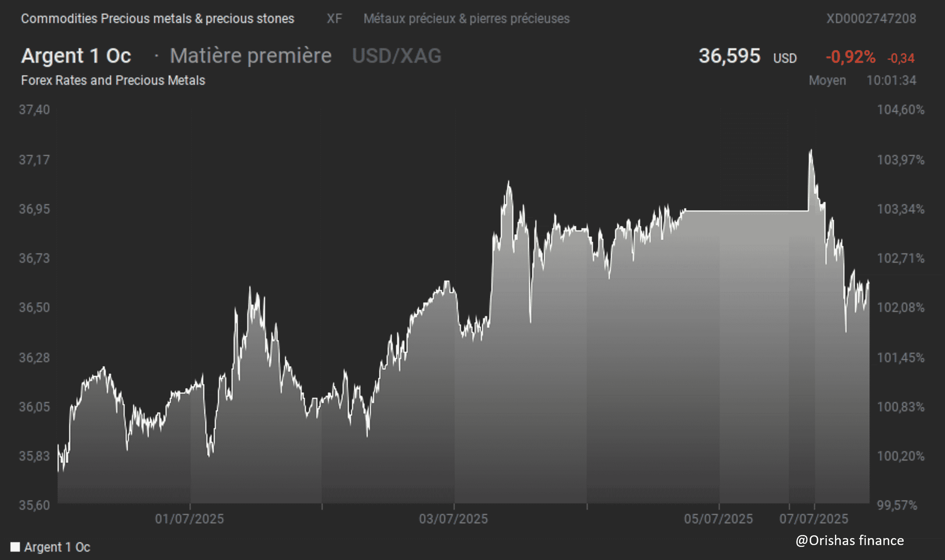Click the 35,83 price axis label

click(x=34, y=456)
